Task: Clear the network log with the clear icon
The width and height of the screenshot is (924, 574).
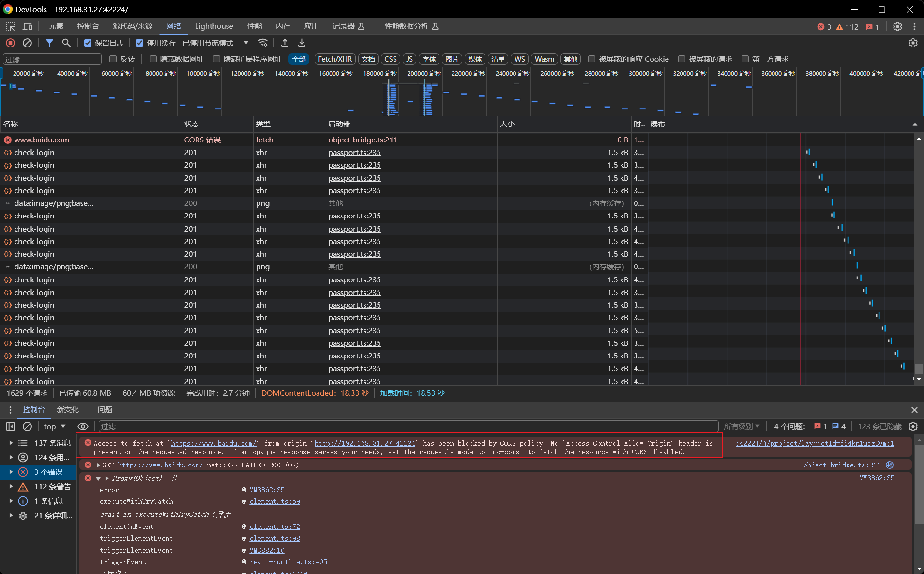Action: pos(28,43)
